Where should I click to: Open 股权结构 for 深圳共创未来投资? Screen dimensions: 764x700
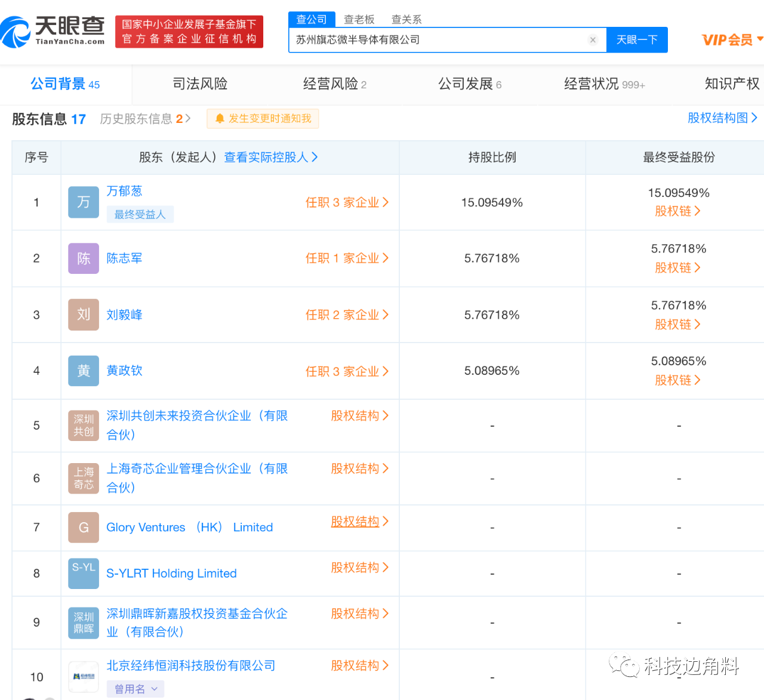(360, 416)
